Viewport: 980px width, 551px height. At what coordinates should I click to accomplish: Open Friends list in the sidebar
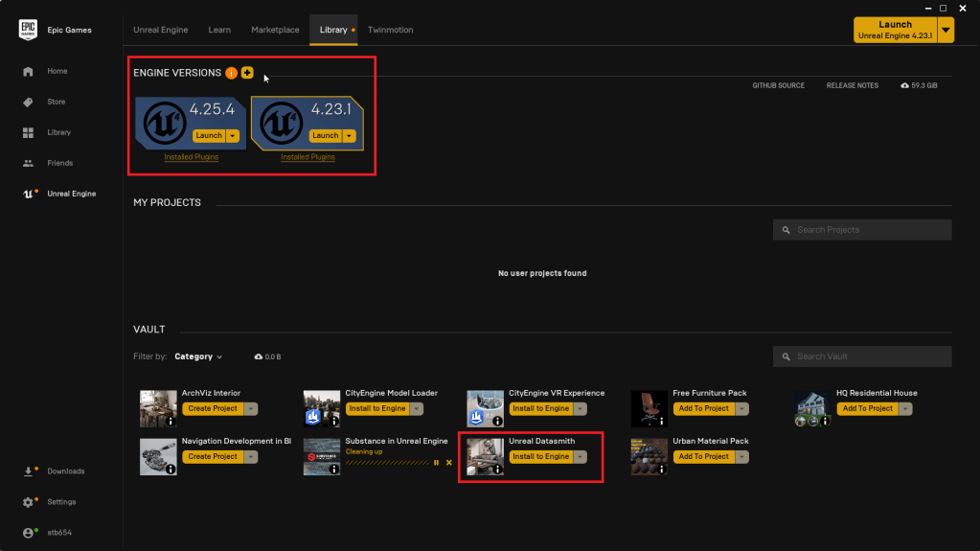[x=59, y=163]
